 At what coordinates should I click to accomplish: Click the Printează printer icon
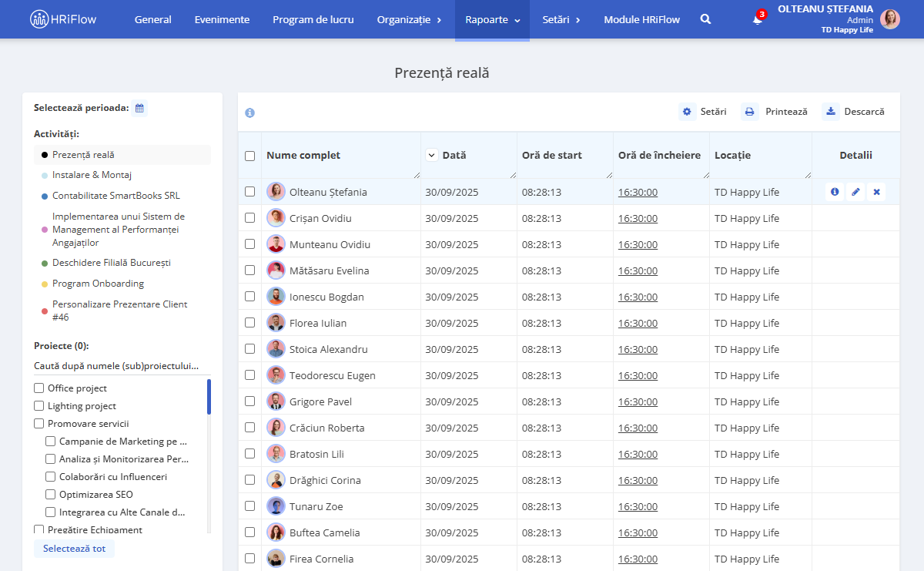(750, 112)
